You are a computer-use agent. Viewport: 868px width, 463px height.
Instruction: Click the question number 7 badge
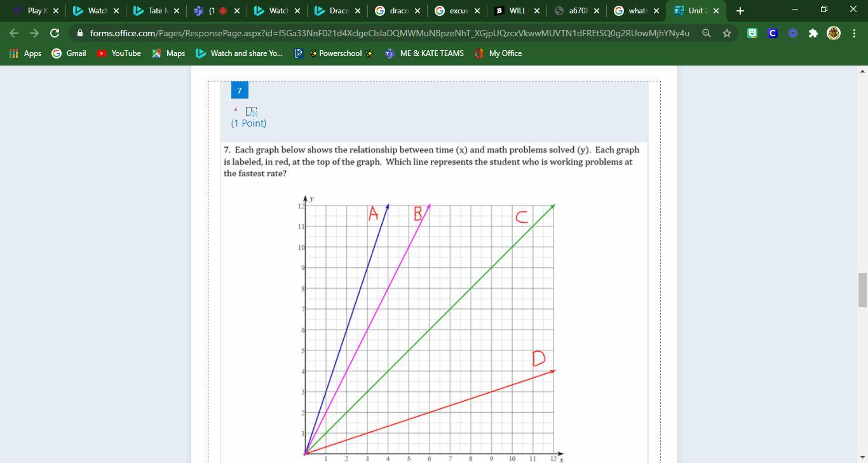pos(240,90)
